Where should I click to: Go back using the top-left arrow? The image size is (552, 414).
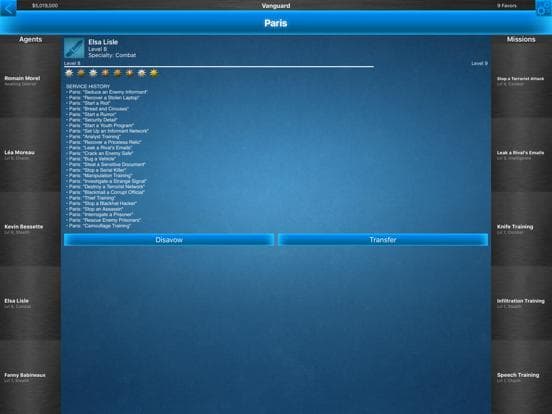pyautogui.click(x=8, y=8)
